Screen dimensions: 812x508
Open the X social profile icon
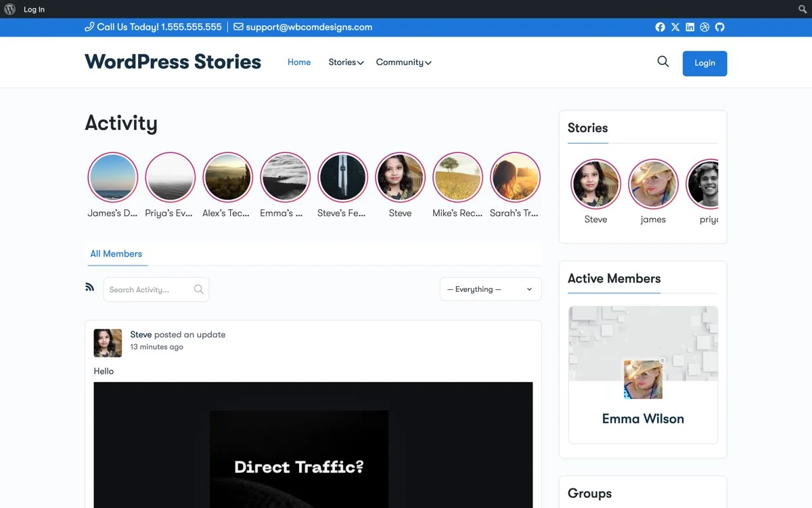click(x=675, y=27)
